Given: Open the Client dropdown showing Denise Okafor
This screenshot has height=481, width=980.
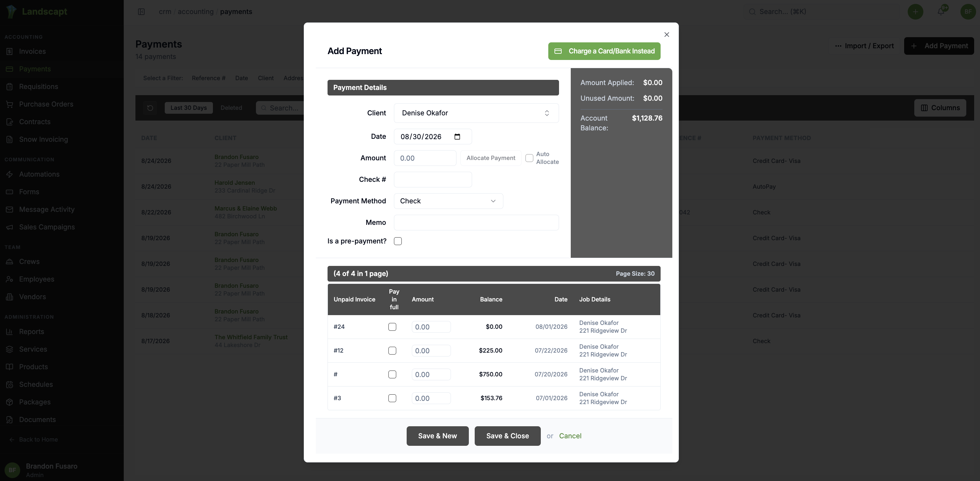Looking at the screenshot, I should pos(476,113).
